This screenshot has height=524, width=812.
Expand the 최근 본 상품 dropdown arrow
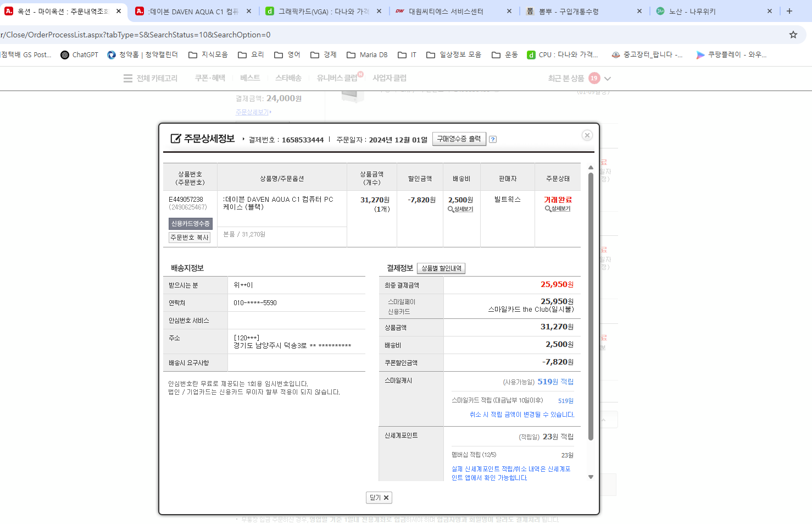(x=608, y=79)
